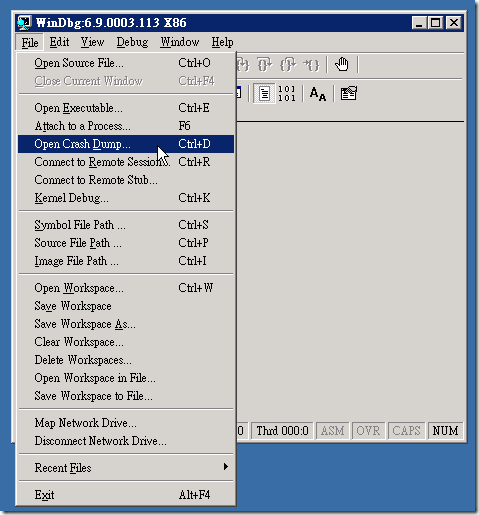Toggle Source mode on icon
The width and height of the screenshot is (479, 515).
point(264,94)
